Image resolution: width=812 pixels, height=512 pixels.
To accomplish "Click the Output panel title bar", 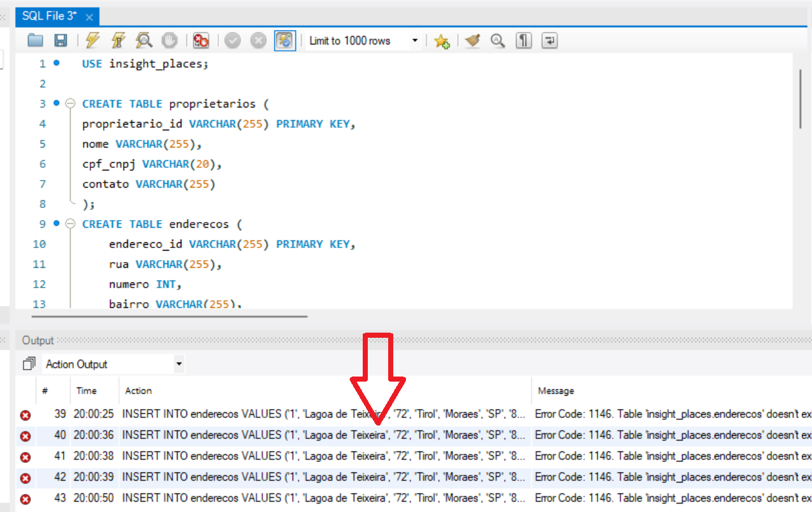I will coord(414,340).
